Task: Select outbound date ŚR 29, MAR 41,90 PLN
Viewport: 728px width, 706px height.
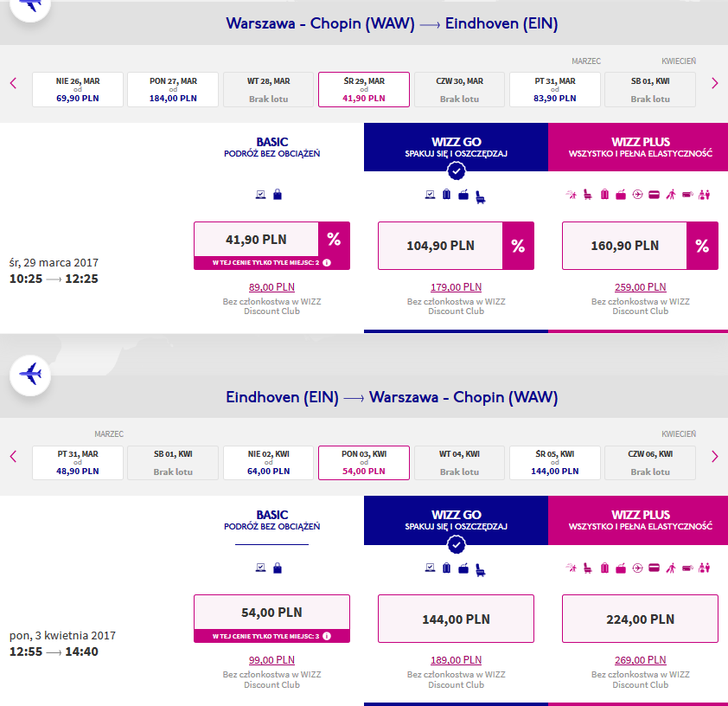Action: tap(364, 90)
